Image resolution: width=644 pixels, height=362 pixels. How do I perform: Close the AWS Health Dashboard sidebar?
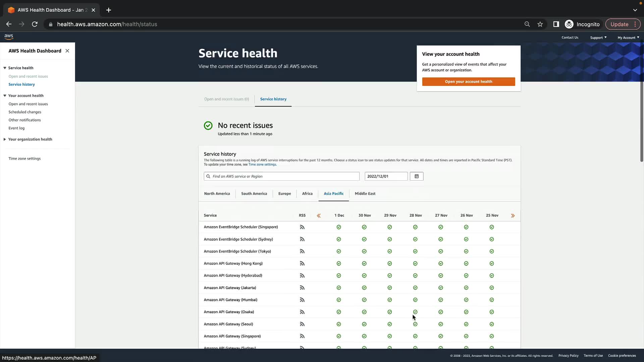[67, 51]
